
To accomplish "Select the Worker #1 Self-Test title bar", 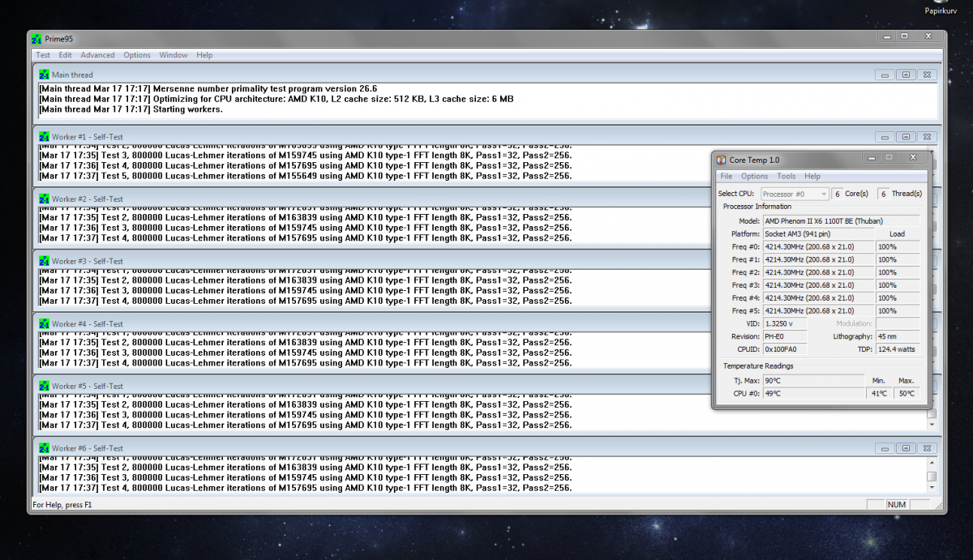I will point(486,137).
